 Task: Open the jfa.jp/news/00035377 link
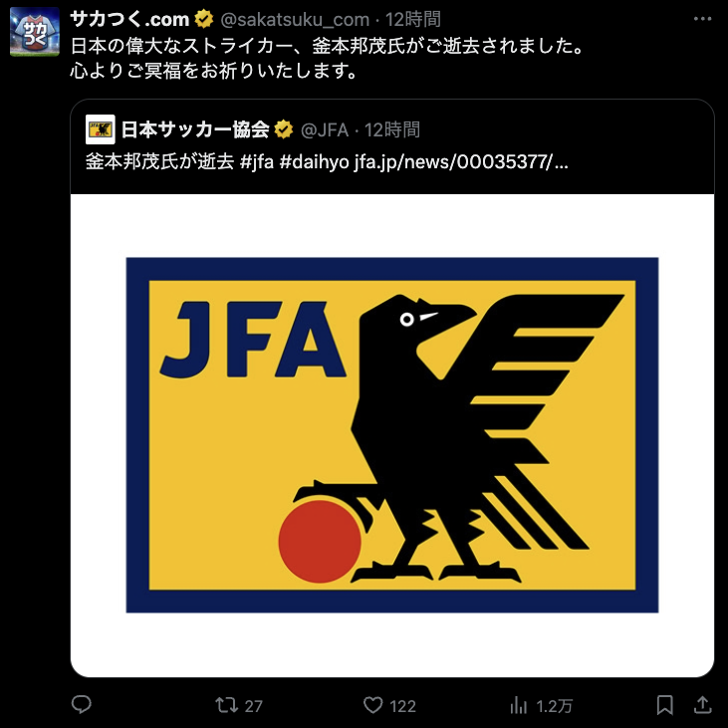click(460, 162)
